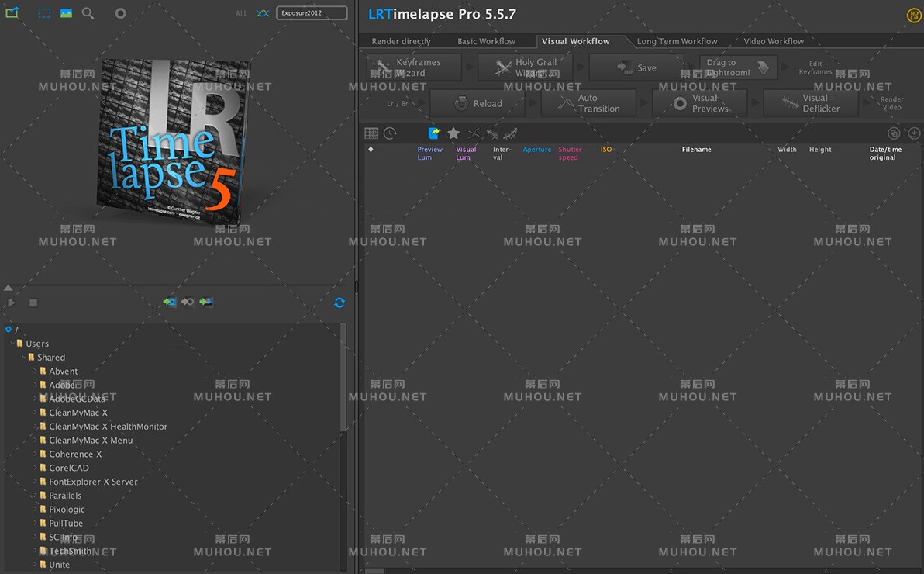Run the Visual Deflicker
924x574 pixels.
(811, 103)
